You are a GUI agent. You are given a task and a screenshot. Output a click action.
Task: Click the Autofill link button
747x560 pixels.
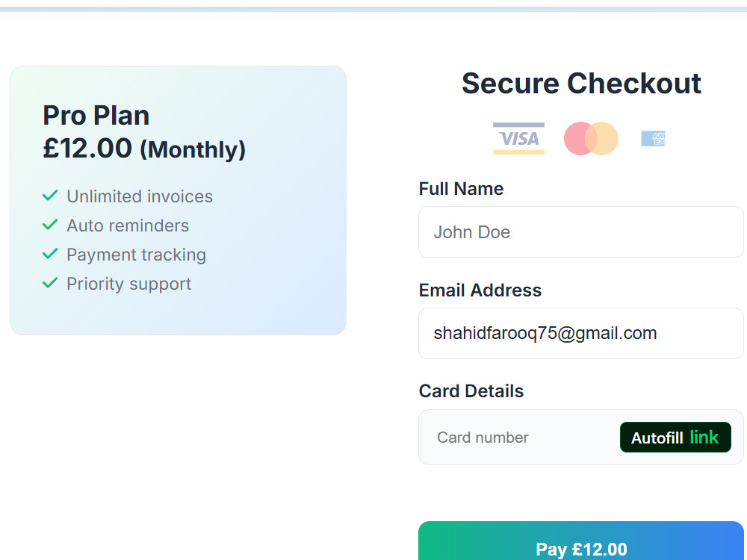tap(675, 437)
